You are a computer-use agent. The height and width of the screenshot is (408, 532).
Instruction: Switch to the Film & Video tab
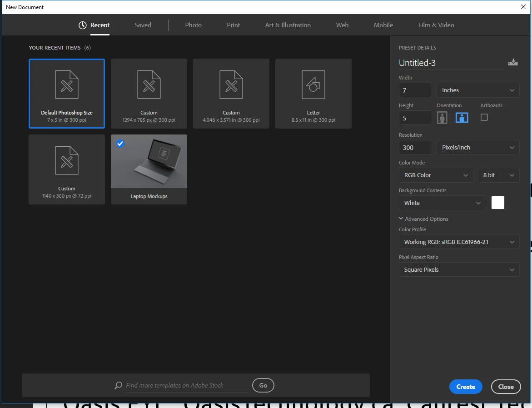(436, 25)
